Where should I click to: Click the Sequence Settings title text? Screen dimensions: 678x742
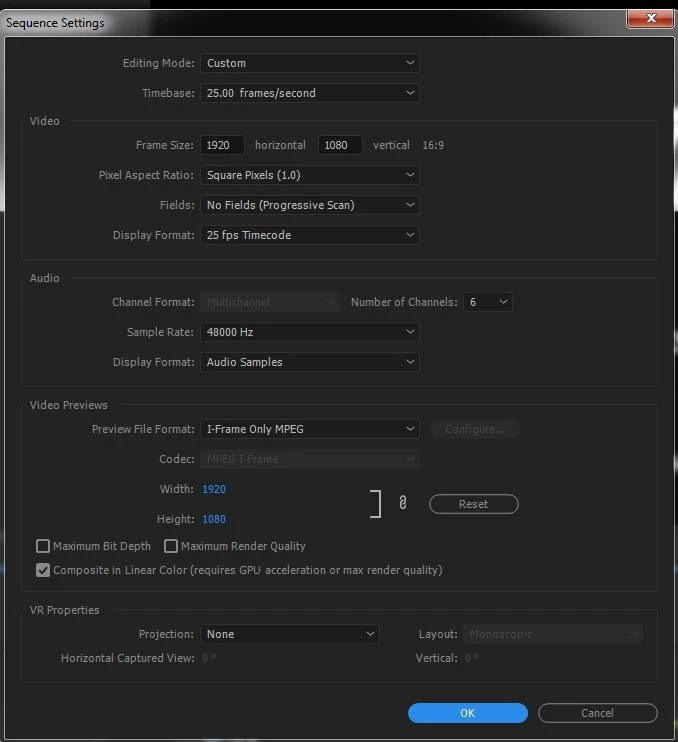pos(55,23)
